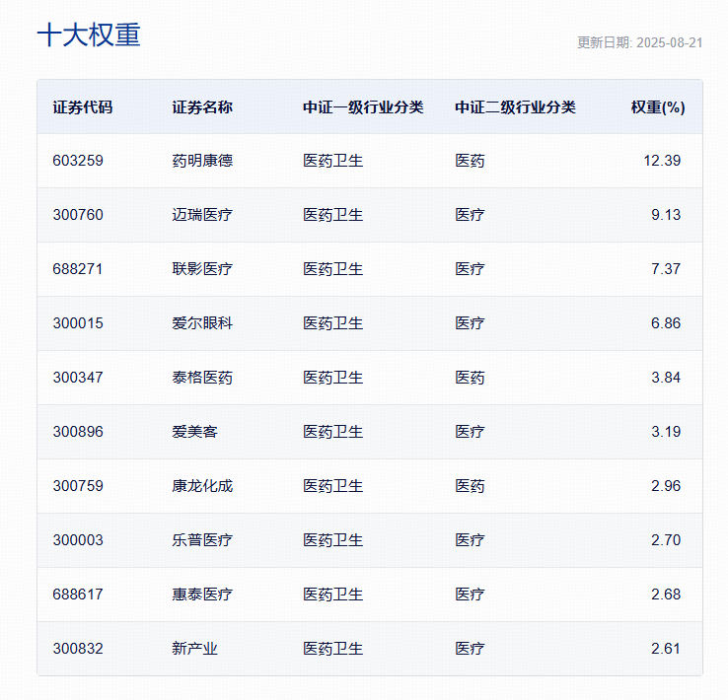
Task: Click weight value 2.61
Action: tap(666, 649)
